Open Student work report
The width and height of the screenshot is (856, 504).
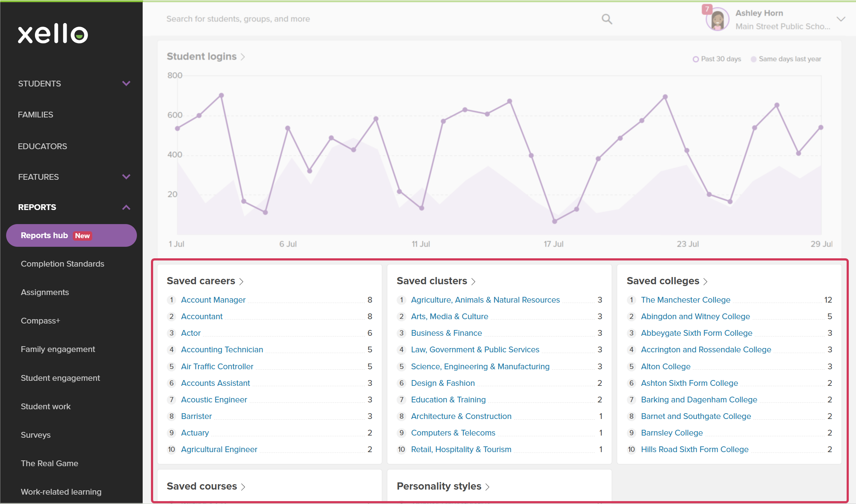(46, 406)
